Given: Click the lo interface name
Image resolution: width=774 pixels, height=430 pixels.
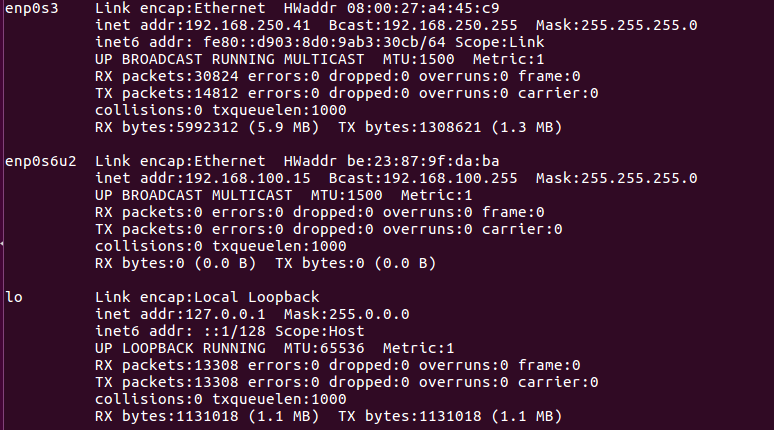Looking at the screenshot, I should [14, 297].
